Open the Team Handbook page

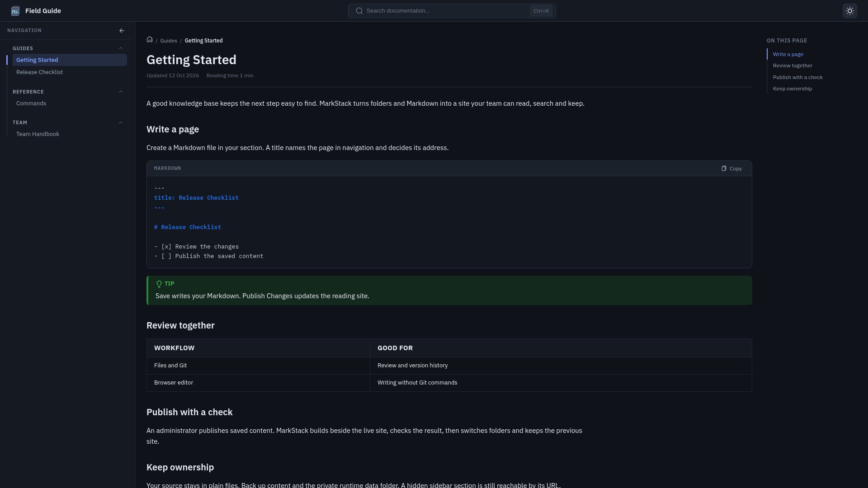(70, 134)
